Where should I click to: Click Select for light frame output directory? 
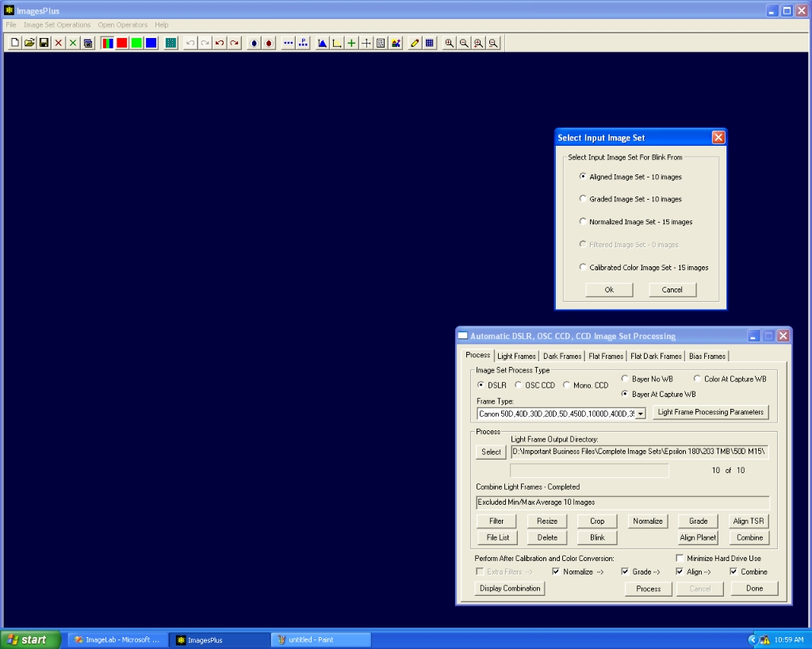(491, 452)
